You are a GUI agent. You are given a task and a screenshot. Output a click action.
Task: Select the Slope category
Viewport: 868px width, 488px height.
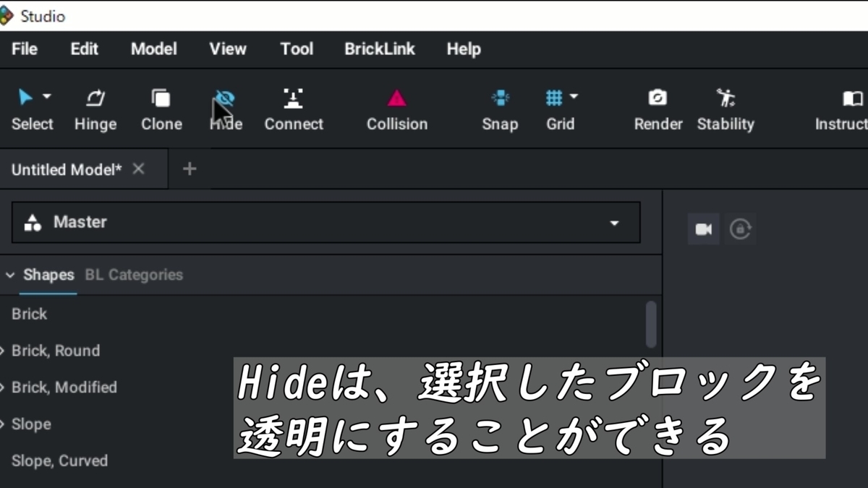coord(31,424)
